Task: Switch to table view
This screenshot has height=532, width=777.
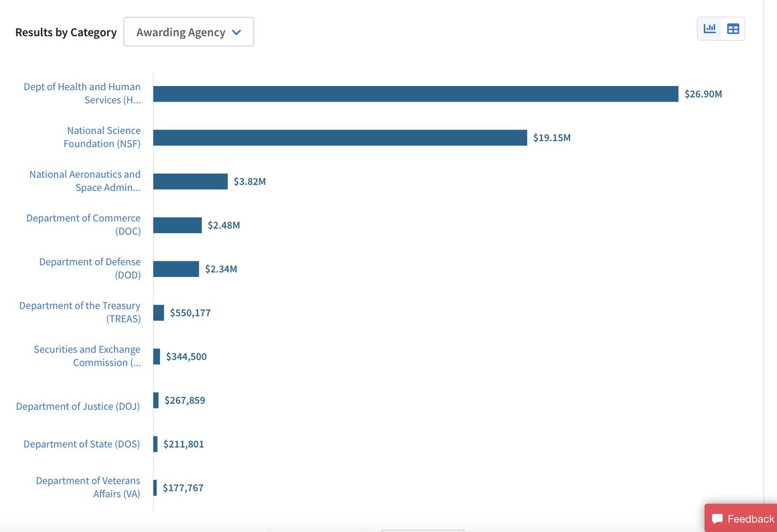Action: click(733, 28)
